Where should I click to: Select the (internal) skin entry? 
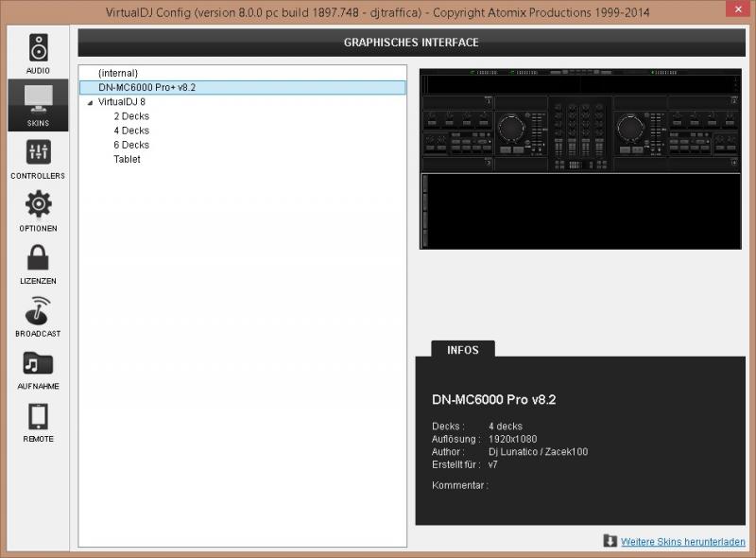pos(118,73)
